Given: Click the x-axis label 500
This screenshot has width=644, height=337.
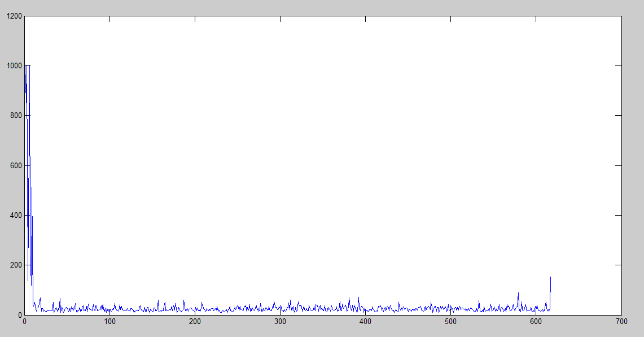Looking at the screenshot, I should click(450, 321).
